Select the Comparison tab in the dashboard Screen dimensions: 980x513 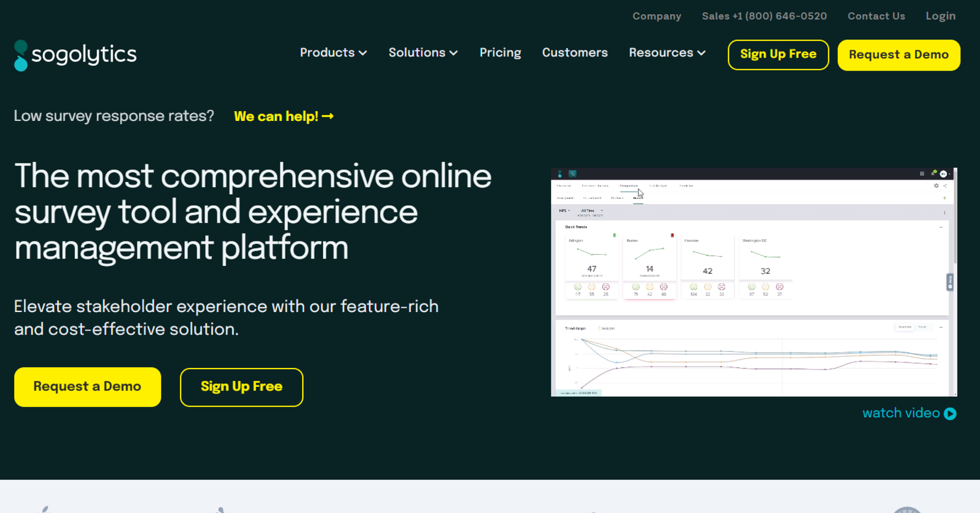click(x=629, y=185)
